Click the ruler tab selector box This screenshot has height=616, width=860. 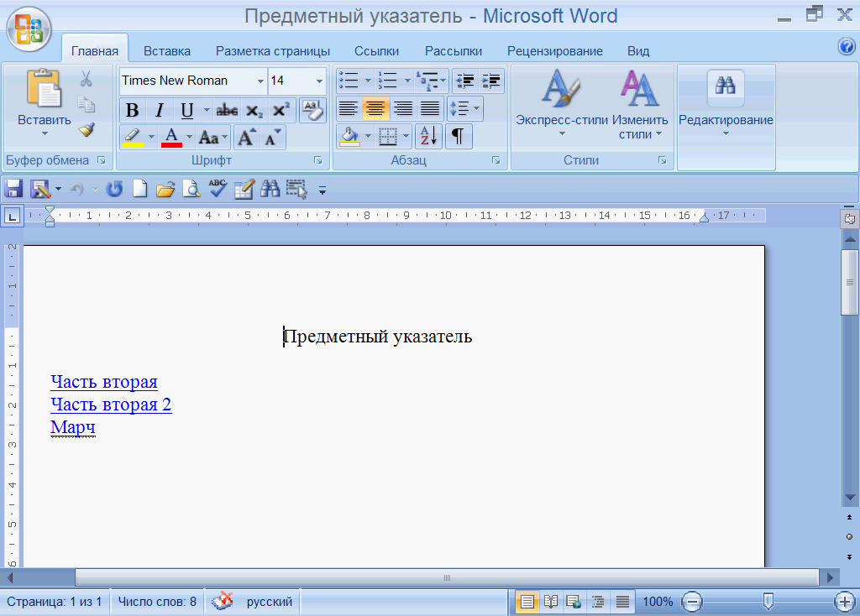pyautogui.click(x=12, y=216)
